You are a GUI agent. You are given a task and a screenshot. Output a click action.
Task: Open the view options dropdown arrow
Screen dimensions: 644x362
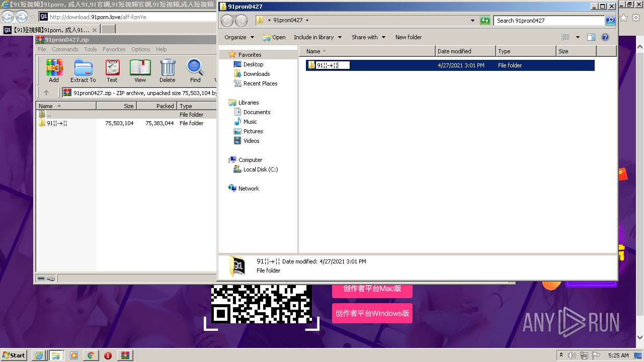(578, 37)
